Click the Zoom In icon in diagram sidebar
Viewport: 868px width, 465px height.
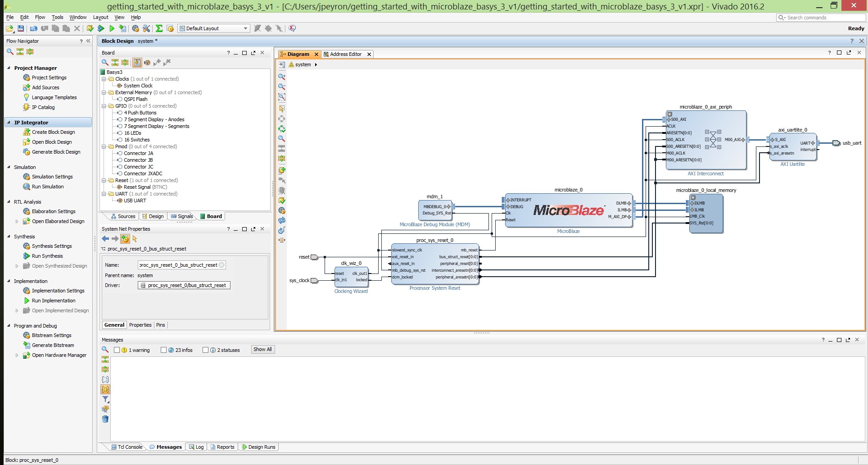point(282,77)
